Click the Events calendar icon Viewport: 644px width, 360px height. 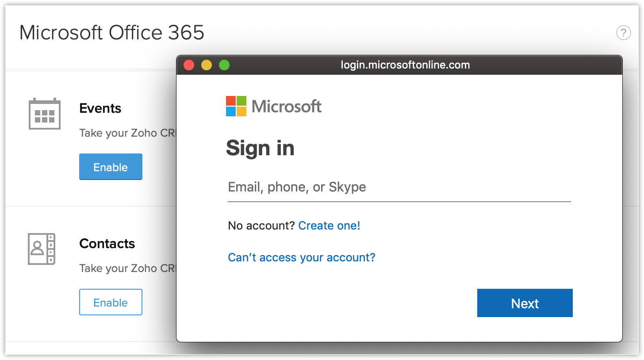tap(44, 114)
